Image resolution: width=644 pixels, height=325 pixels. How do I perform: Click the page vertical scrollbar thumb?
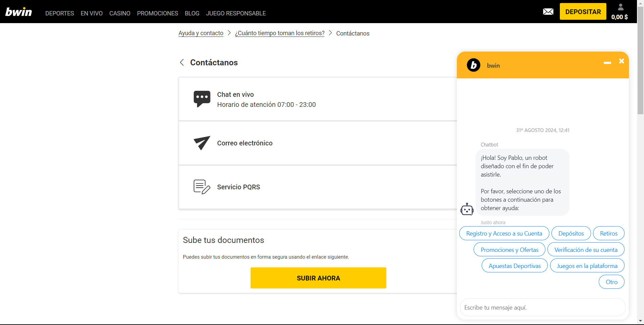tap(640, 60)
